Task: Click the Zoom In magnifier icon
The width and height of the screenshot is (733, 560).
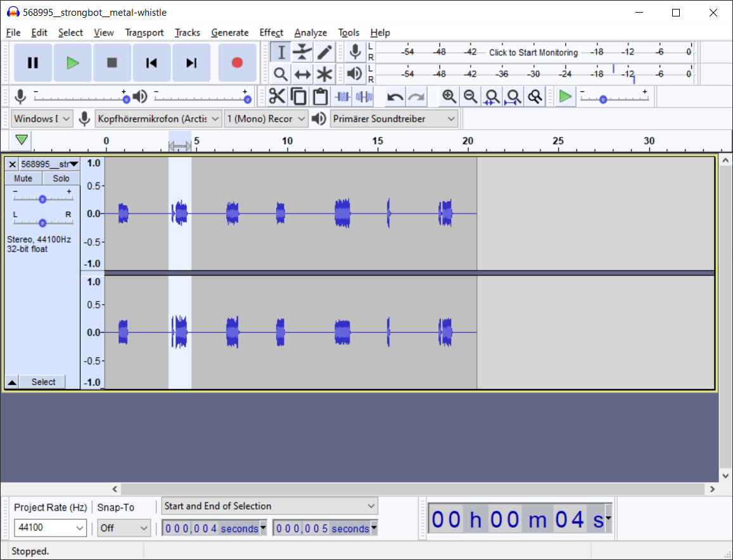Action: [x=449, y=96]
